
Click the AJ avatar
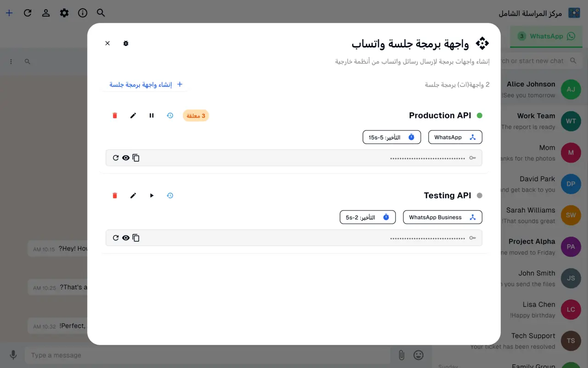(571, 90)
